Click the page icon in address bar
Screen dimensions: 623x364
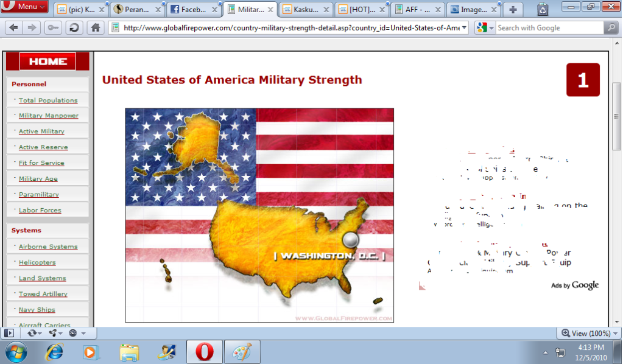[x=115, y=28]
